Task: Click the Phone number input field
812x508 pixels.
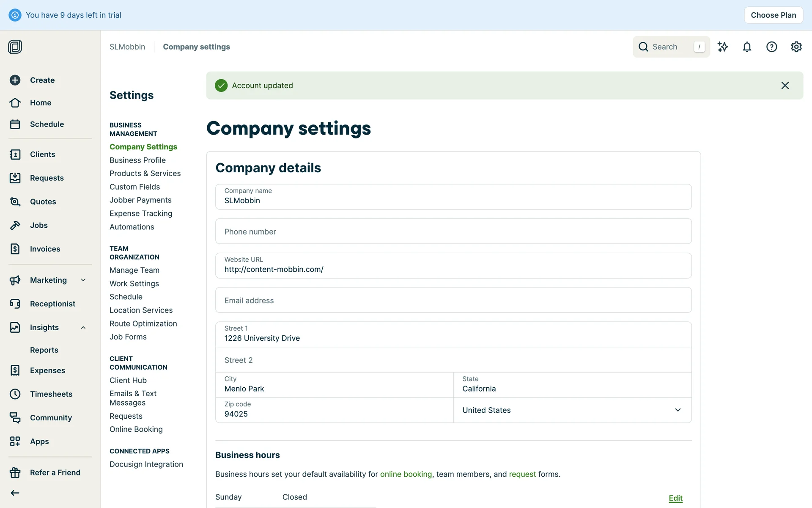Action: [x=453, y=232]
